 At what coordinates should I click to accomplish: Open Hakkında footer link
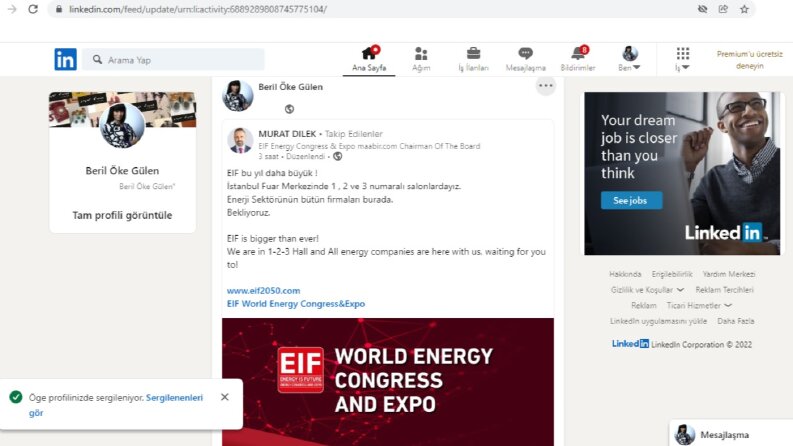pos(625,274)
